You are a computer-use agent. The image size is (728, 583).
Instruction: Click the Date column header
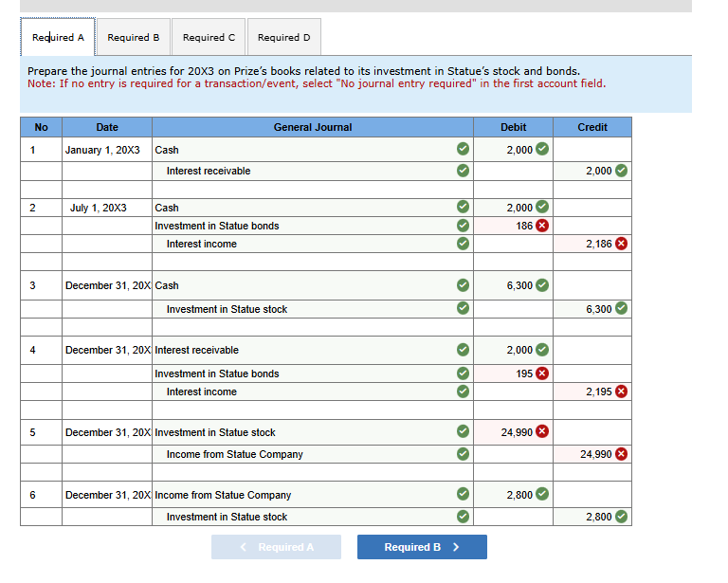tap(107, 127)
